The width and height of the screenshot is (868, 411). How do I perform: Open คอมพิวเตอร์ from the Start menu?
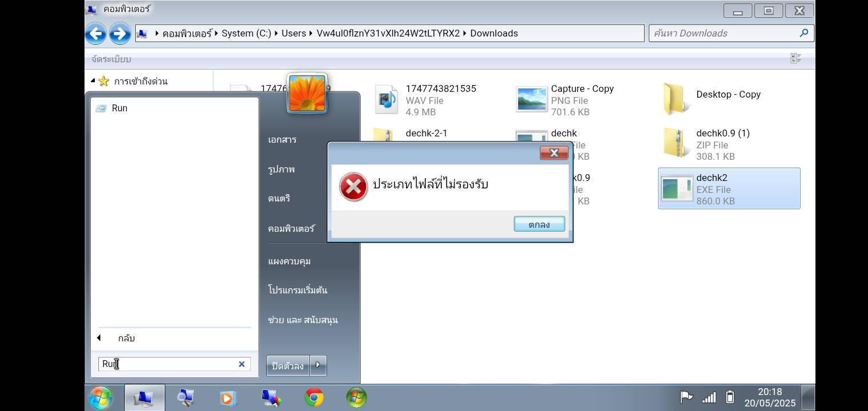pos(291,228)
